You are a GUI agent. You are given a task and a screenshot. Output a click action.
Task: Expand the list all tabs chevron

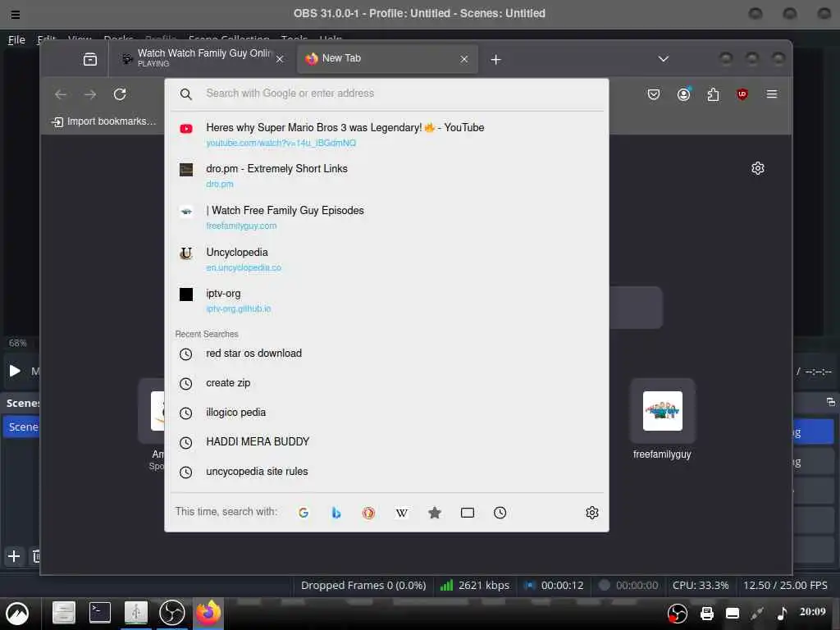pyautogui.click(x=663, y=59)
